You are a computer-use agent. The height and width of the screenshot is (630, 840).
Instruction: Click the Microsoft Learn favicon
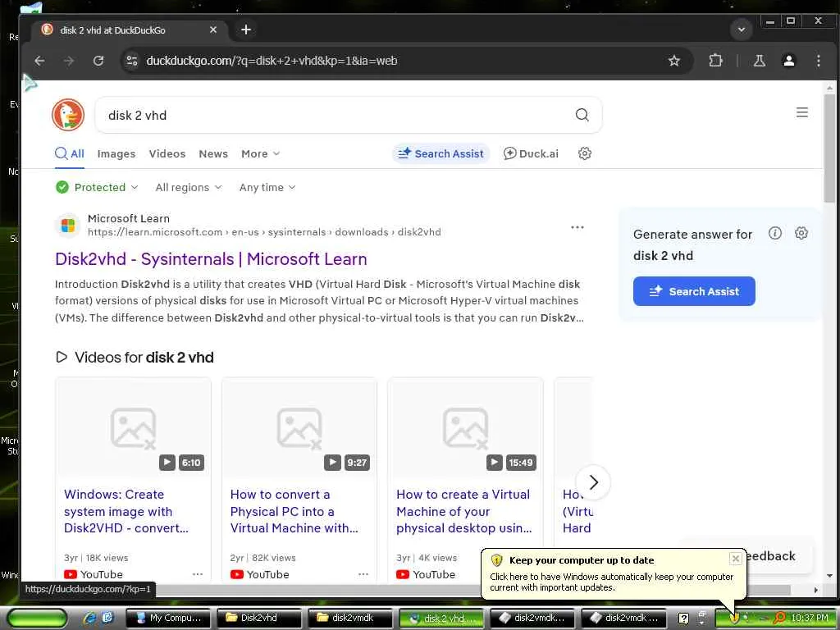pos(68,226)
